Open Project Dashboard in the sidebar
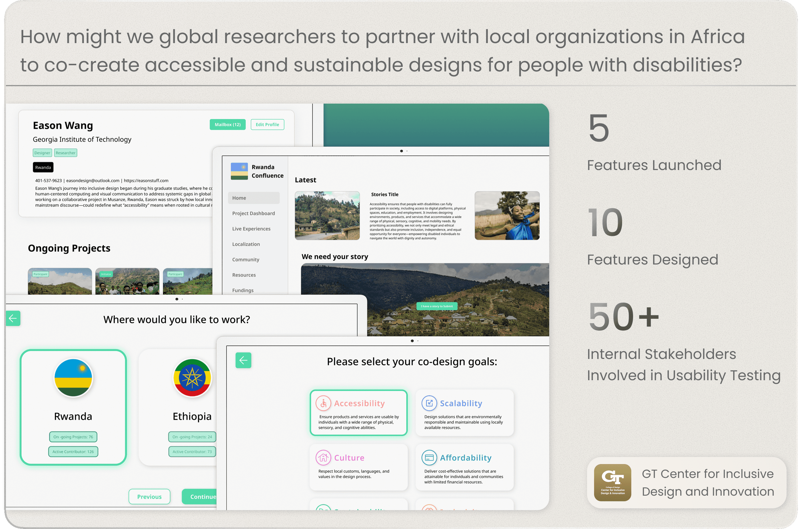812x529 pixels. 254,213
